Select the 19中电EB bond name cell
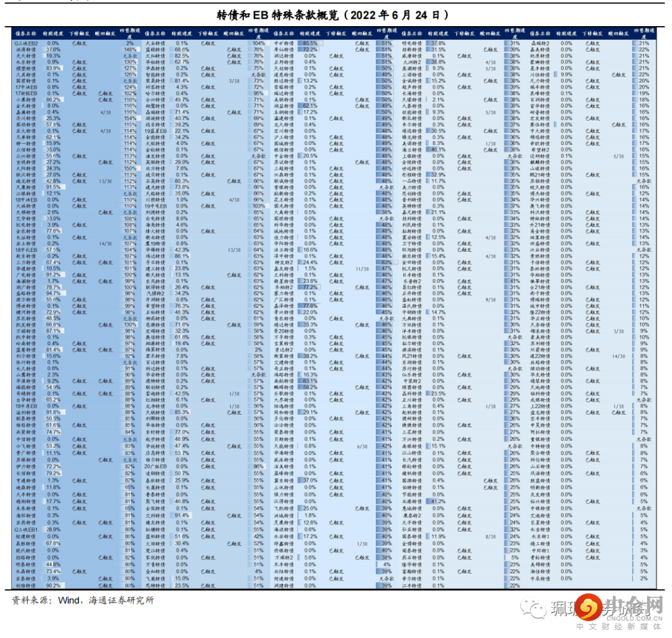The height and width of the screenshot is (638, 672). pyautogui.click(x=156, y=206)
